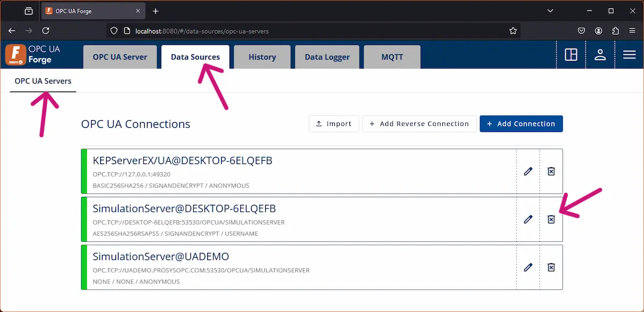This screenshot has height=312, width=644.
Task: Reload the current page
Action: (46, 31)
